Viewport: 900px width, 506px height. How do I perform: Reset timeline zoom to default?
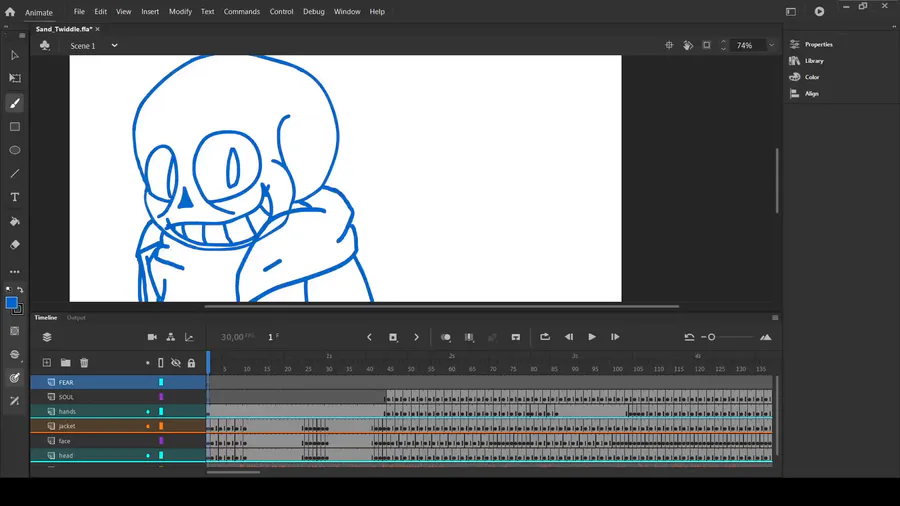689,337
